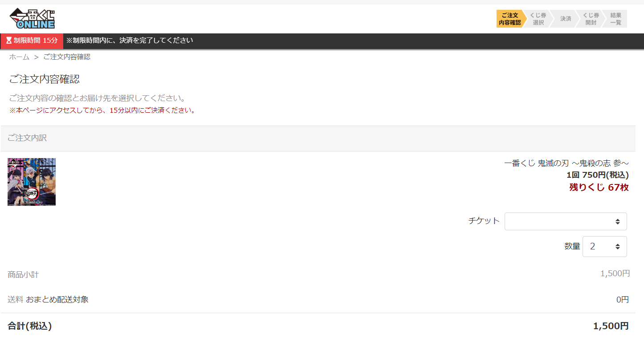Select the くじ券開封 progress step
Screen dimensions: 644x339
pyautogui.click(x=591, y=19)
